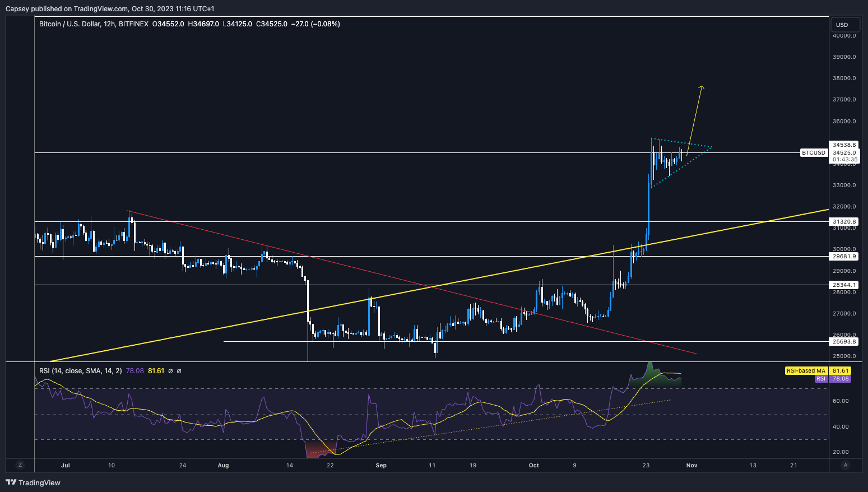868x492 pixels.
Task: Open RSI more options via the second ø icon
Action: pyautogui.click(x=178, y=370)
